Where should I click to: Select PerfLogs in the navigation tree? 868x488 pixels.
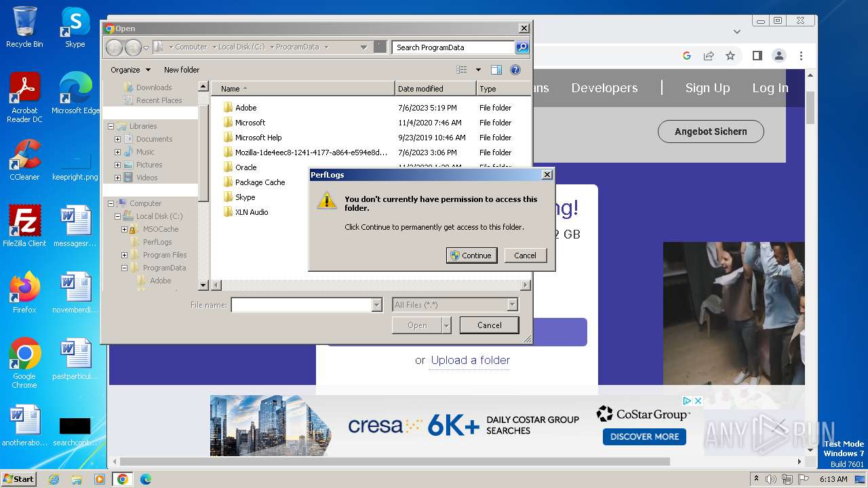[157, 242]
